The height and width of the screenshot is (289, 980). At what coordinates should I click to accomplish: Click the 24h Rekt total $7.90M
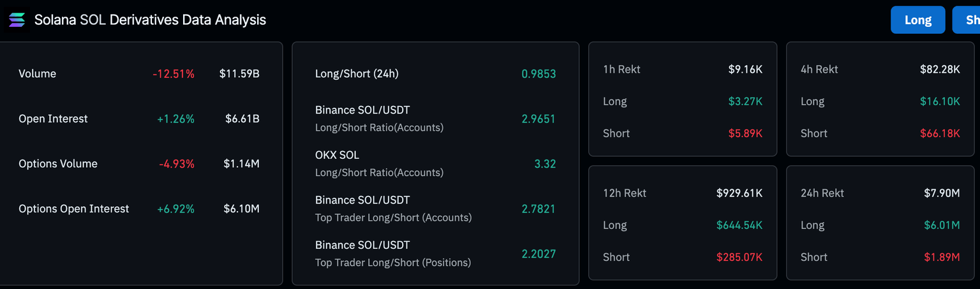pos(942,193)
